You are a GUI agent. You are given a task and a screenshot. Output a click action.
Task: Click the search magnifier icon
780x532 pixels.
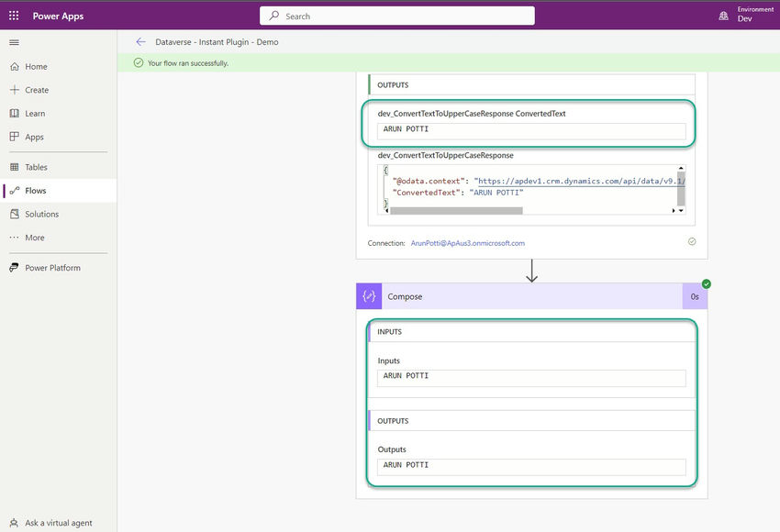[274, 16]
